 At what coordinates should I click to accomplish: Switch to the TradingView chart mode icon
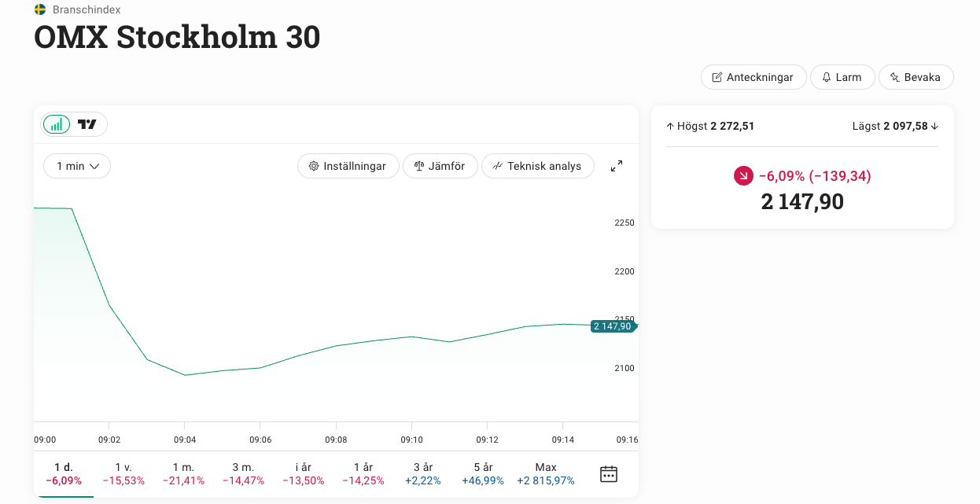click(87, 124)
